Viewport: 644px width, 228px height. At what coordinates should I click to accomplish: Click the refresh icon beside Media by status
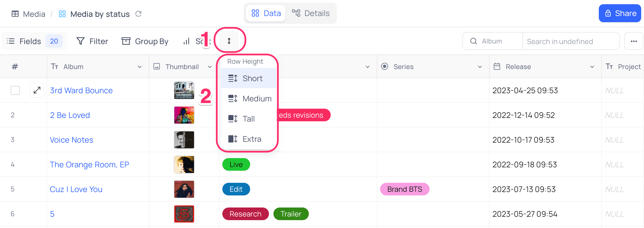click(138, 14)
